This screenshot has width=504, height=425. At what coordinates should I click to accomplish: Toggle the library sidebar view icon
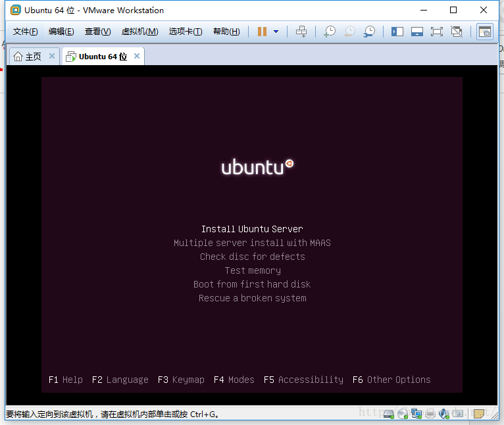click(x=397, y=32)
